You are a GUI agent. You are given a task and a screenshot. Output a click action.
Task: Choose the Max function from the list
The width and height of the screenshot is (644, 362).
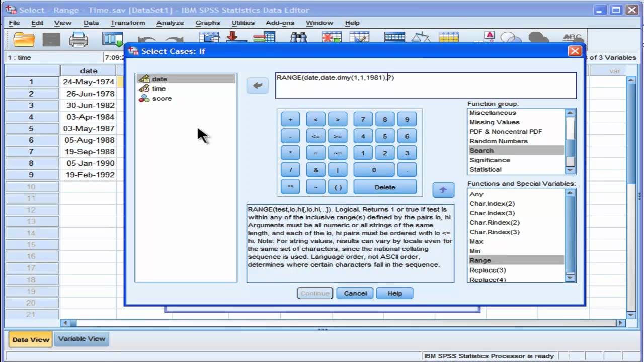516,242
